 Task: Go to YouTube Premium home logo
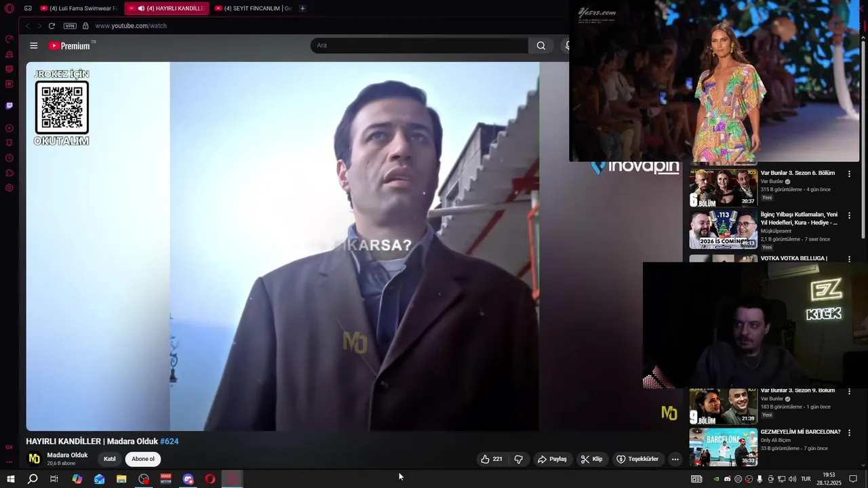69,45
